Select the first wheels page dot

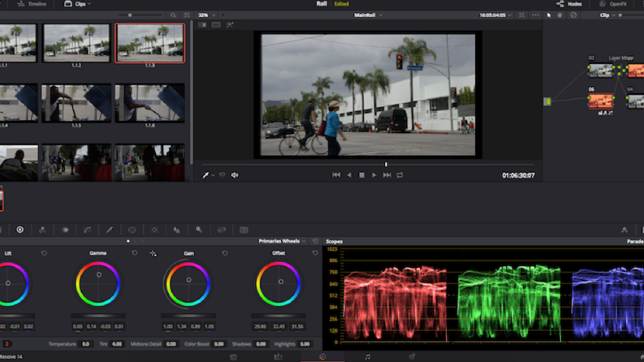click(128, 241)
